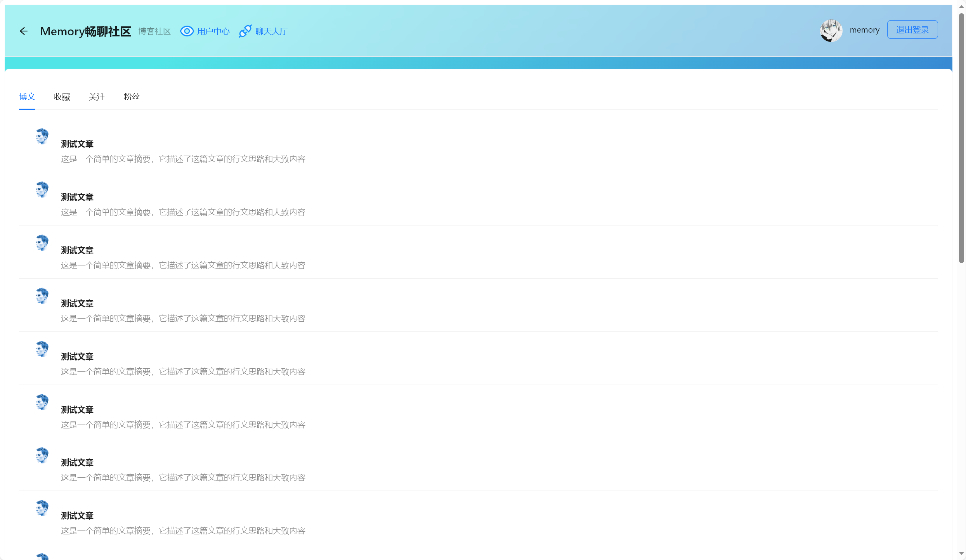Switch to the 收藏 tab
The width and height of the screenshot is (966, 560).
(x=62, y=97)
